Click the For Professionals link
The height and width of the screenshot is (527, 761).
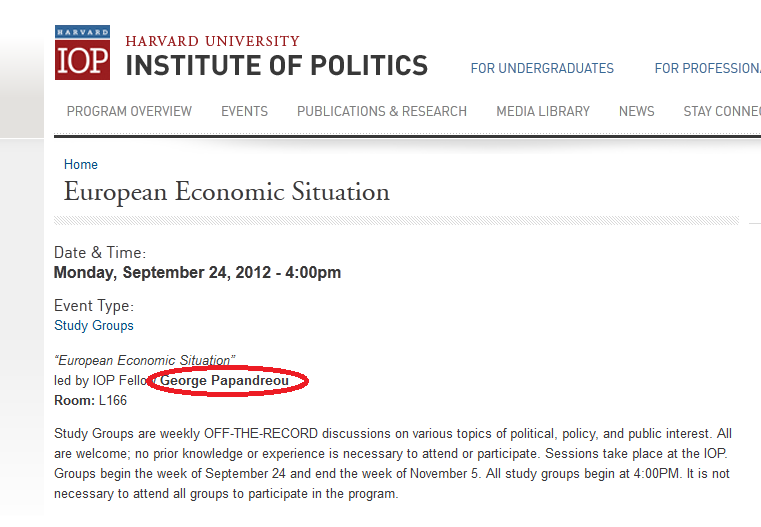[707, 68]
